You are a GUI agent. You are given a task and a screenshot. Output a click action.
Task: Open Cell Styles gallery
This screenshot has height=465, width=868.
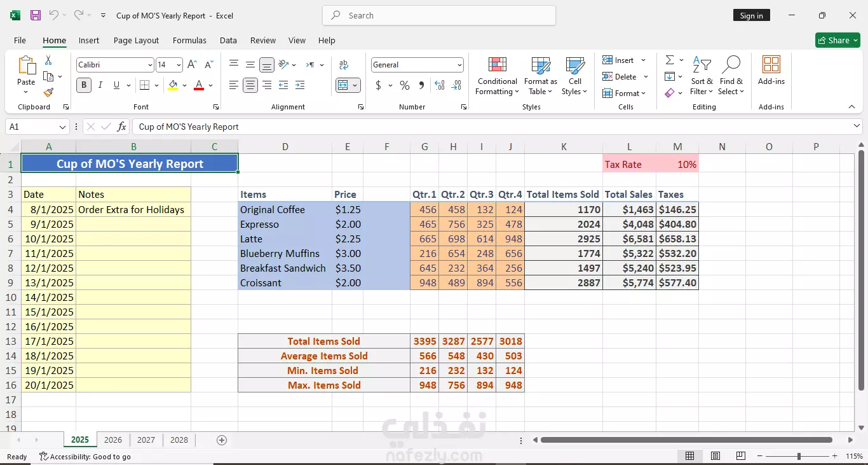tap(574, 76)
